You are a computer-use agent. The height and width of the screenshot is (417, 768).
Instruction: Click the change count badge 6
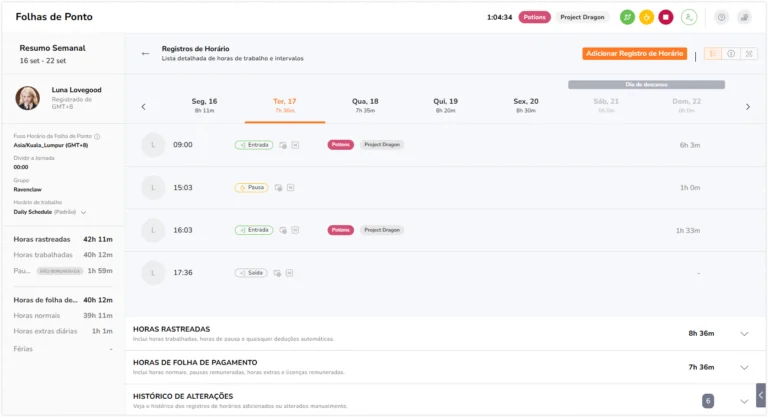coord(708,401)
